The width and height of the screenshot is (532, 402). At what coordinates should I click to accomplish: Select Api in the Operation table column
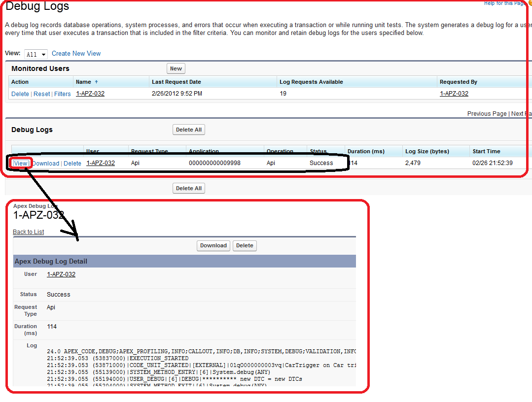click(271, 163)
